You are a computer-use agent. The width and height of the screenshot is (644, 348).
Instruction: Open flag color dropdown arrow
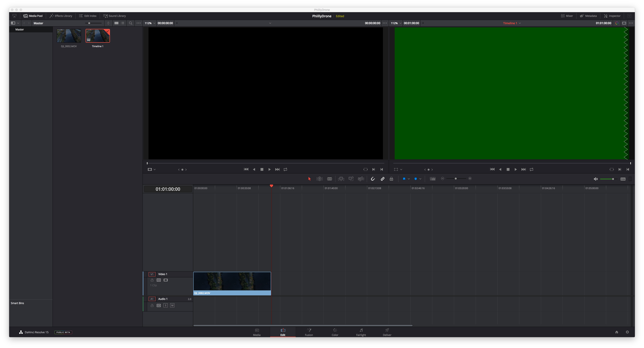[409, 179]
